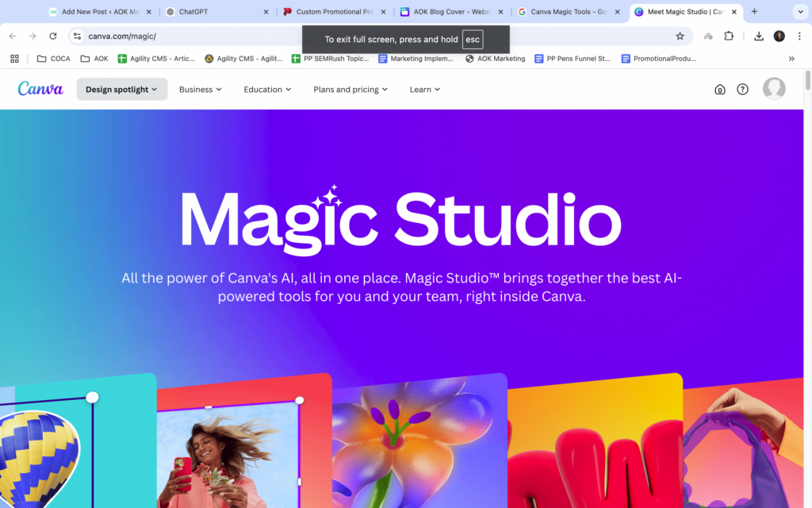812x508 pixels.
Task: Open Agility CMS - Agilit... bookmark
Action: point(243,59)
